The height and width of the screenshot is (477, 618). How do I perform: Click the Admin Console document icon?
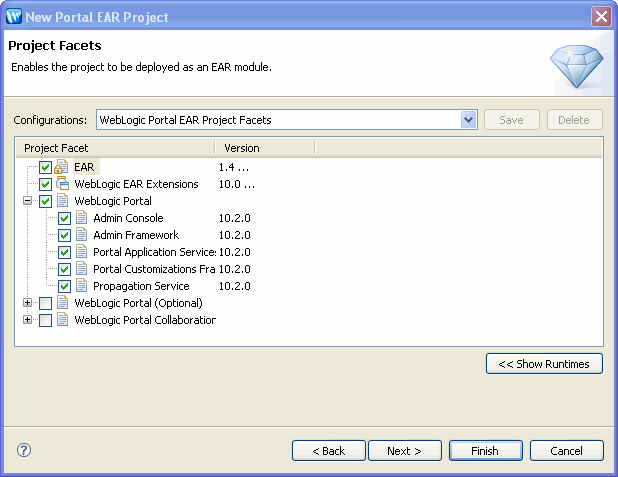pyautogui.click(x=82, y=218)
